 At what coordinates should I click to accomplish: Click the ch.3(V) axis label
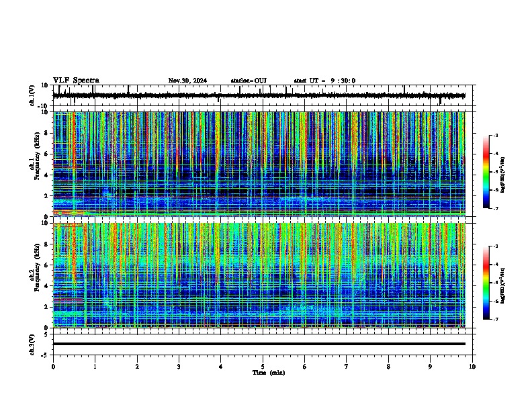pyautogui.click(x=32, y=345)
